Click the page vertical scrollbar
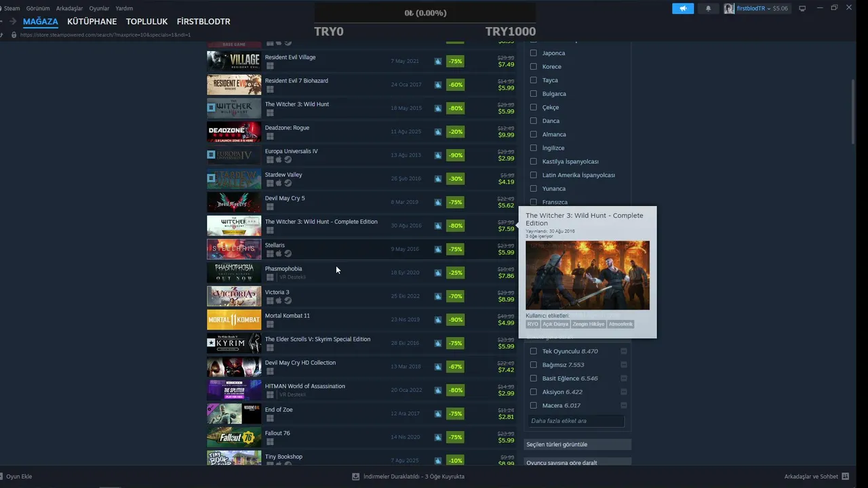This screenshot has width=868, height=488. click(x=853, y=112)
